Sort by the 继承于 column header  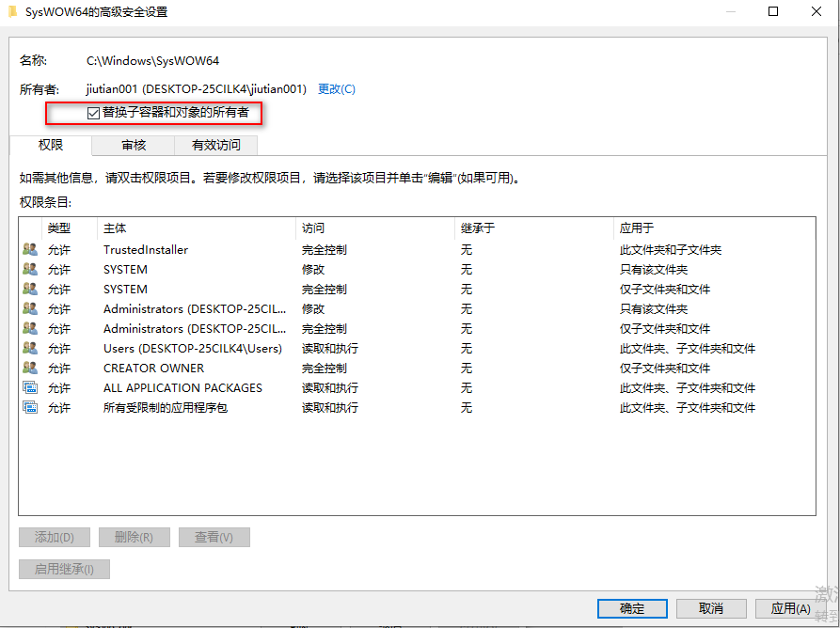[x=533, y=228]
